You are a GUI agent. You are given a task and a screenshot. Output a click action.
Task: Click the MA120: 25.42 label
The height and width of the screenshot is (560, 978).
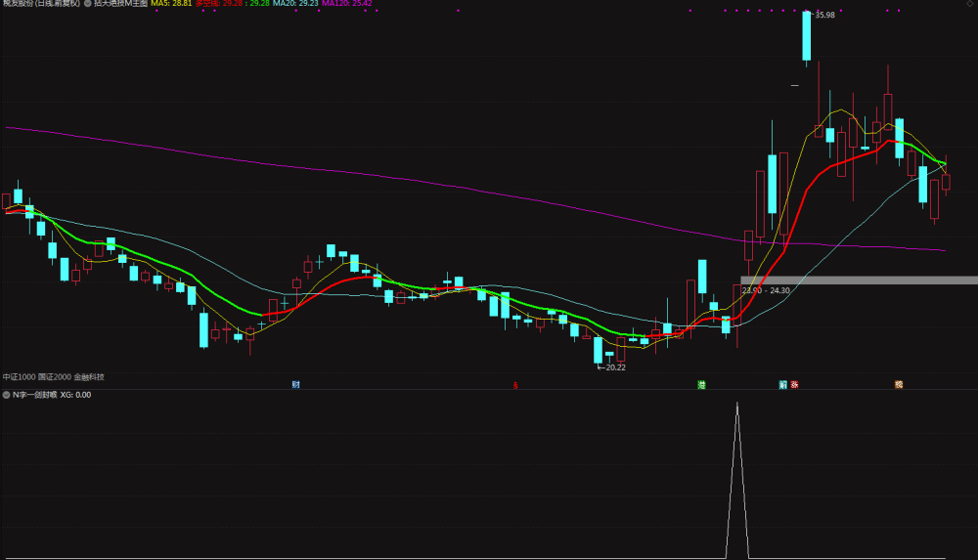pos(347,3)
